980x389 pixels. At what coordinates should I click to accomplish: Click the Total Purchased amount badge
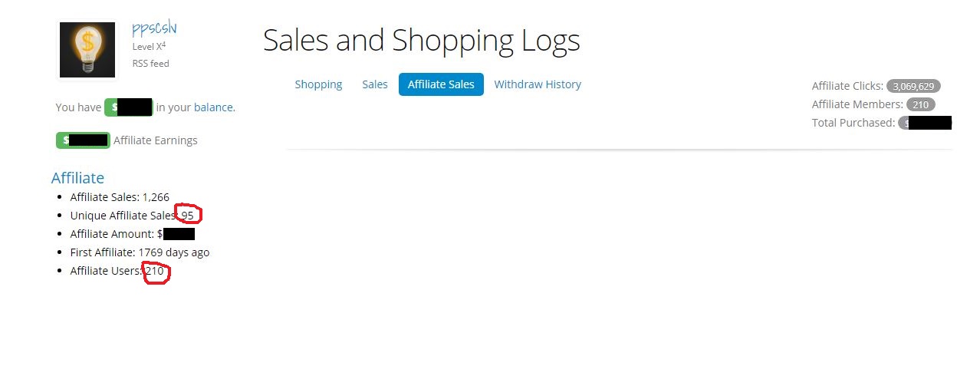(x=925, y=123)
